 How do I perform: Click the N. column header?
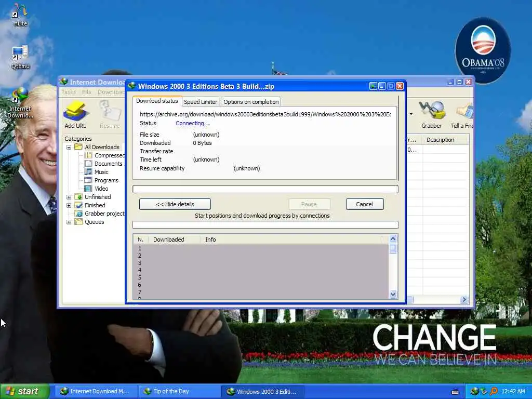[x=141, y=240]
